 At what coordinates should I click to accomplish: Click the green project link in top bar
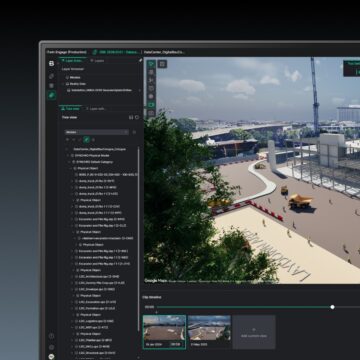click(x=116, y=52)
